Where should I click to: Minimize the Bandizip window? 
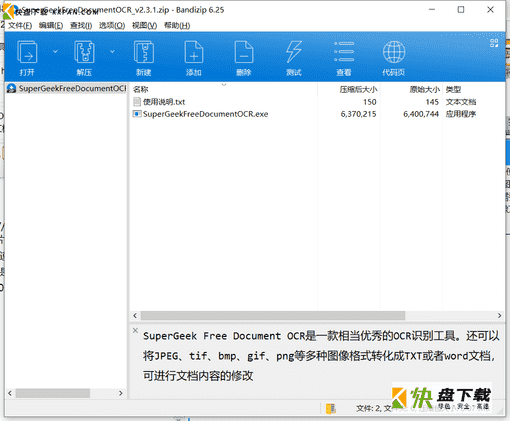[x=432, y=10]
